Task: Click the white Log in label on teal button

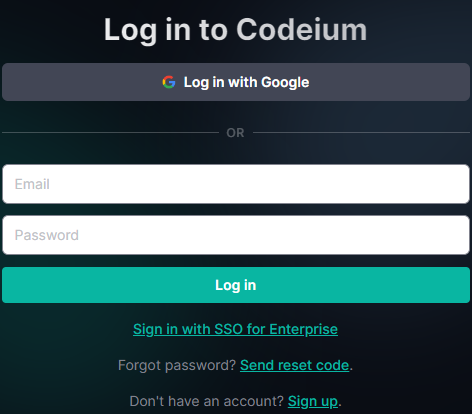Action: 236,285
